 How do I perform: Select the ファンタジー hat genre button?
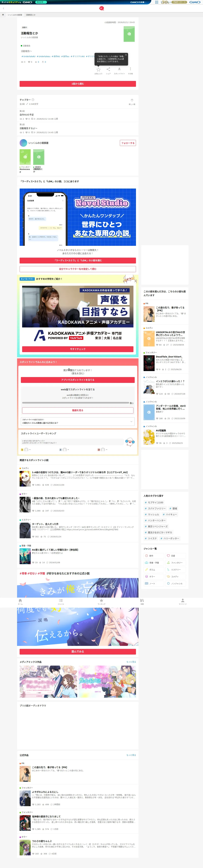175,563
